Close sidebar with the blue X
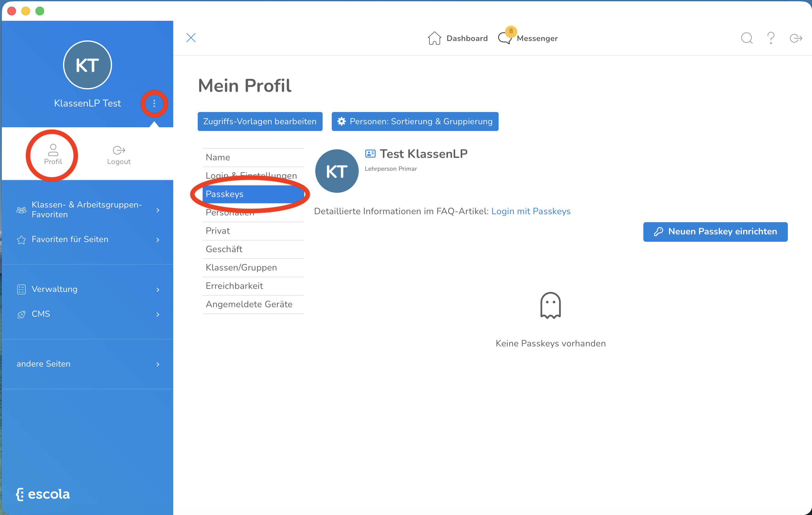 click(x=191, y=38)
